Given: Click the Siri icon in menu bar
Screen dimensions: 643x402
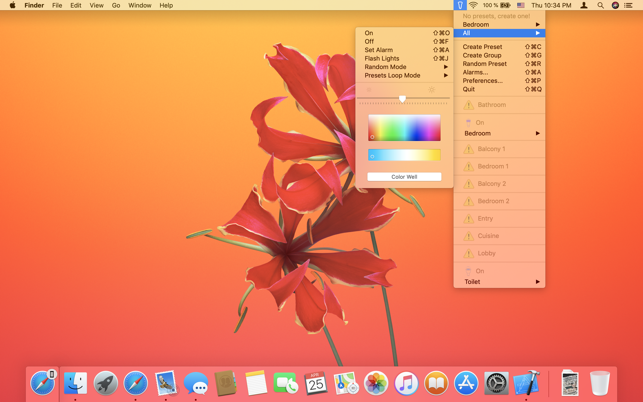Looking at the screenshot, I should (615, 5).
